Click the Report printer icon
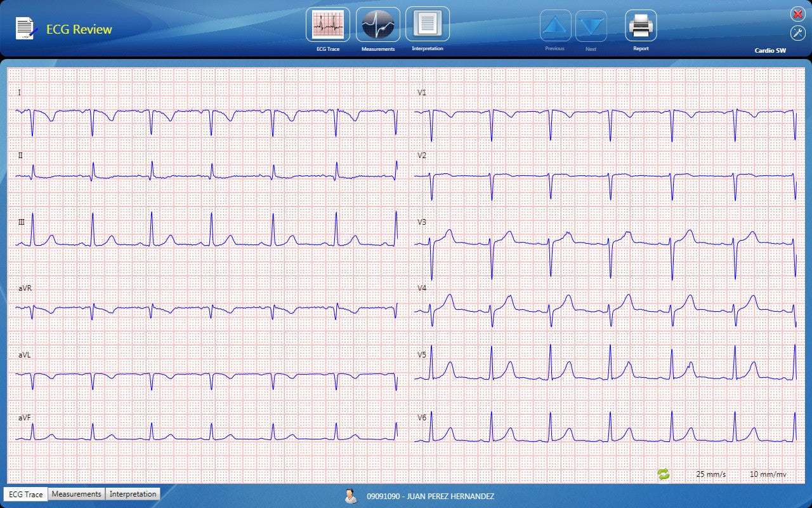The width and height of the screenshot is (812, 508). tap(641, 26)
